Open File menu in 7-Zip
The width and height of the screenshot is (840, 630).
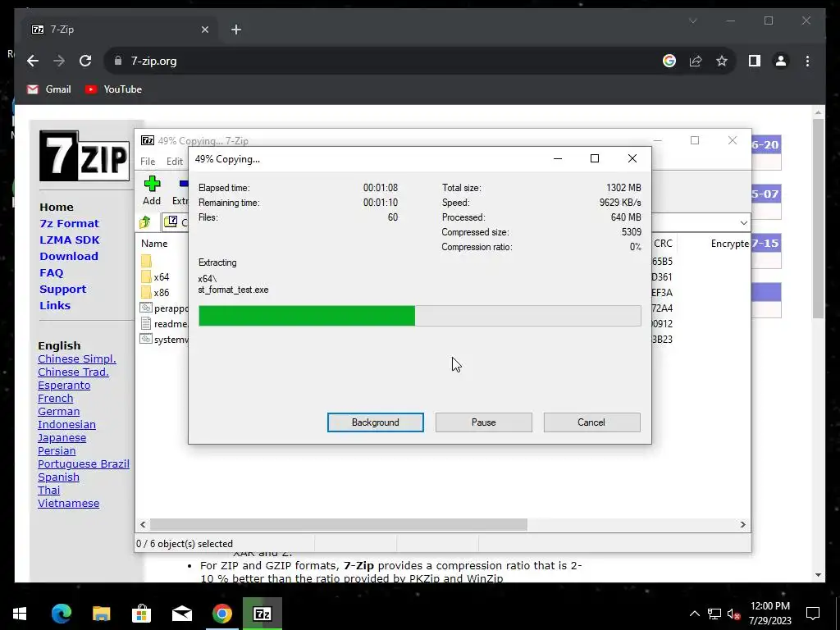[x=148, y=162]
